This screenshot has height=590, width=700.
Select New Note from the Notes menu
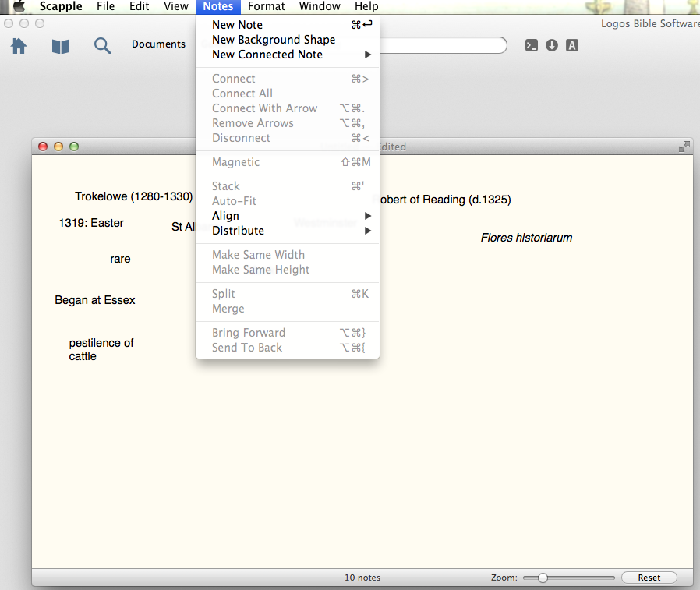236,24
